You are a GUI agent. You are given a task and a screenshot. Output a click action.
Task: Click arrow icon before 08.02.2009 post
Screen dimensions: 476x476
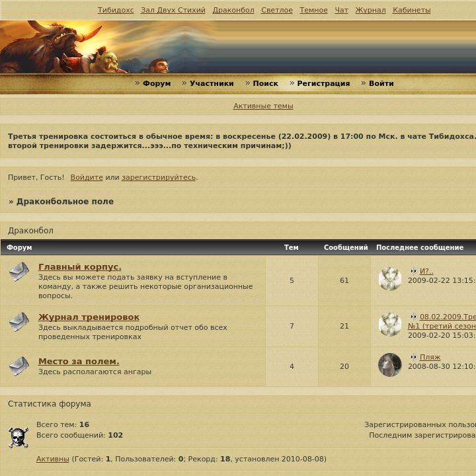414,317
